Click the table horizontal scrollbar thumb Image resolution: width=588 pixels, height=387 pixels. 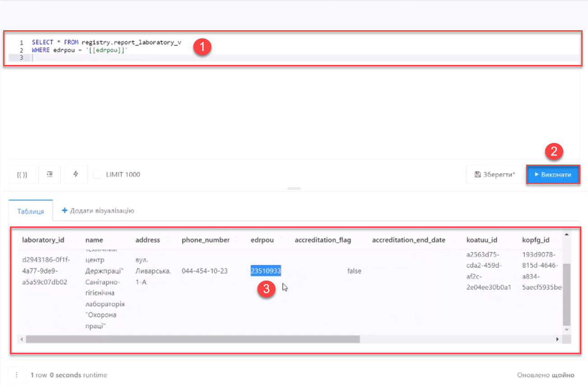click(x=193, y=339)
